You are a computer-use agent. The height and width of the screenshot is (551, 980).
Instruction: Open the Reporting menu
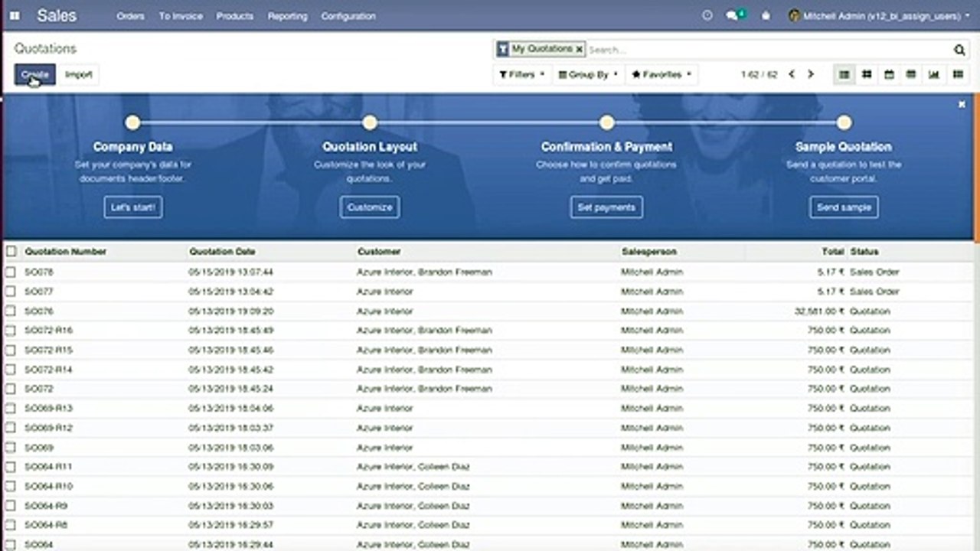point(287,15)
